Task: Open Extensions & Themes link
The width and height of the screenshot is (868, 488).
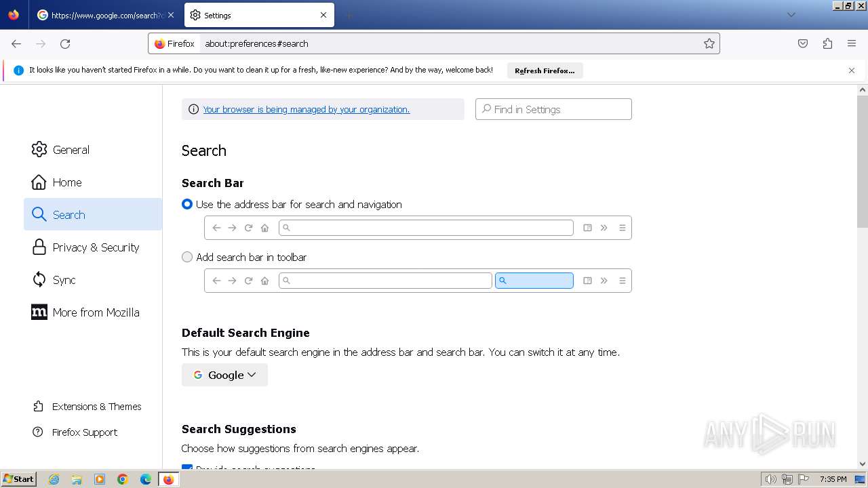Action: click(87, 407)
